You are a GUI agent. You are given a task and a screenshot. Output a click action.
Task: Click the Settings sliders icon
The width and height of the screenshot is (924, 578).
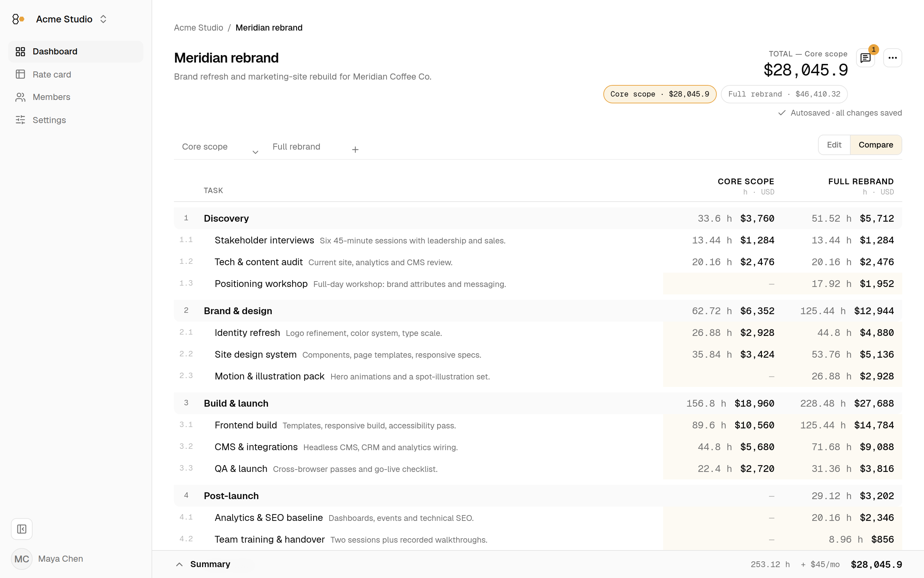point(20,120)
